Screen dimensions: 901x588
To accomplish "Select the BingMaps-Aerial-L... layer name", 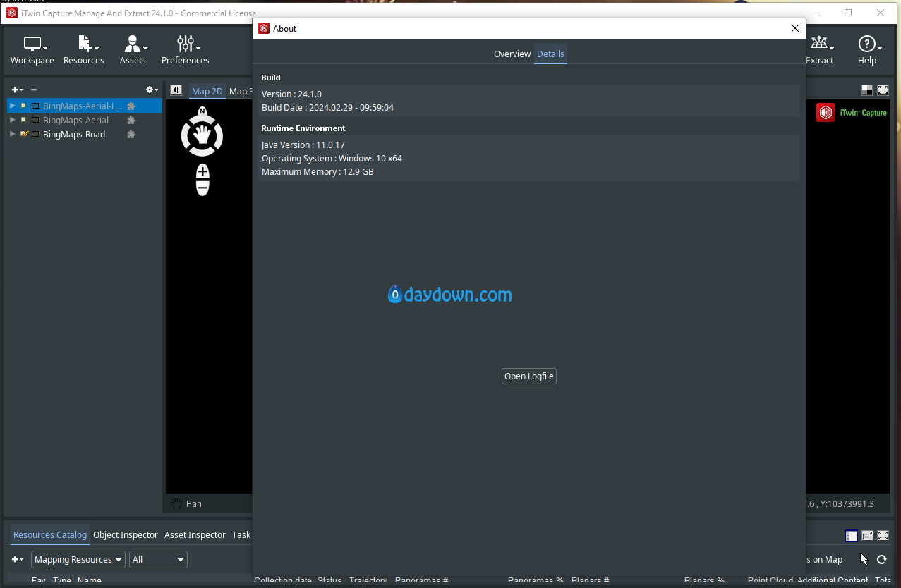I will pyautogui.click(x=83, y=106).
